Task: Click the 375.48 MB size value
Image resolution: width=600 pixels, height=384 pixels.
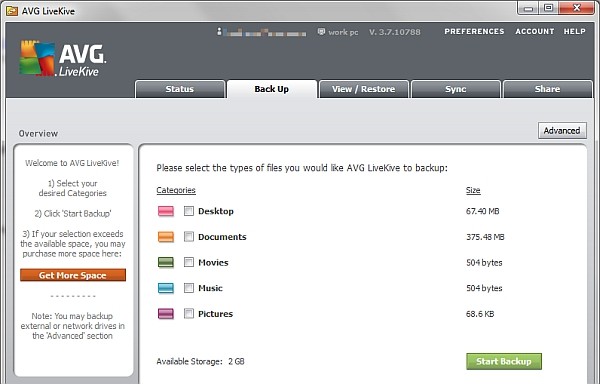Action: click(485, 237)
